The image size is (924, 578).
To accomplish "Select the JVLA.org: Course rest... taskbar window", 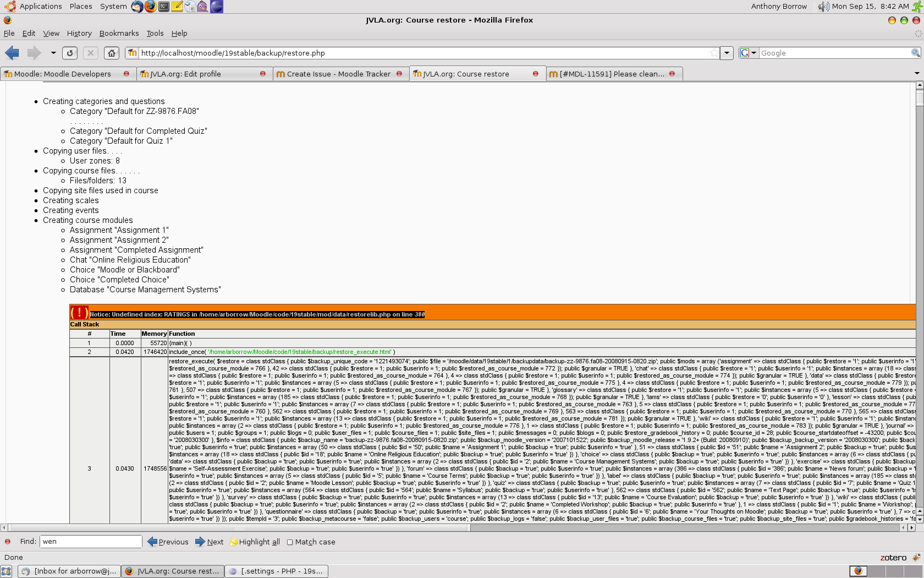I will pos(173,571).
